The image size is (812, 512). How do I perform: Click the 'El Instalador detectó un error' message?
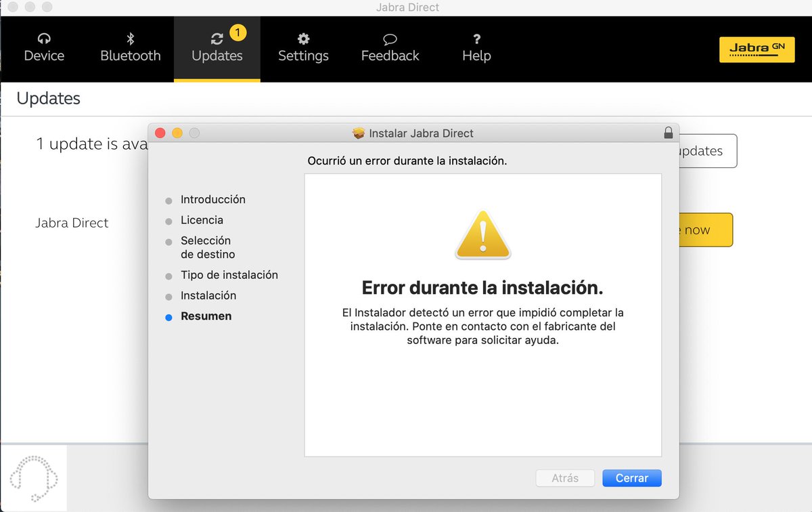[x=482, y=326]
